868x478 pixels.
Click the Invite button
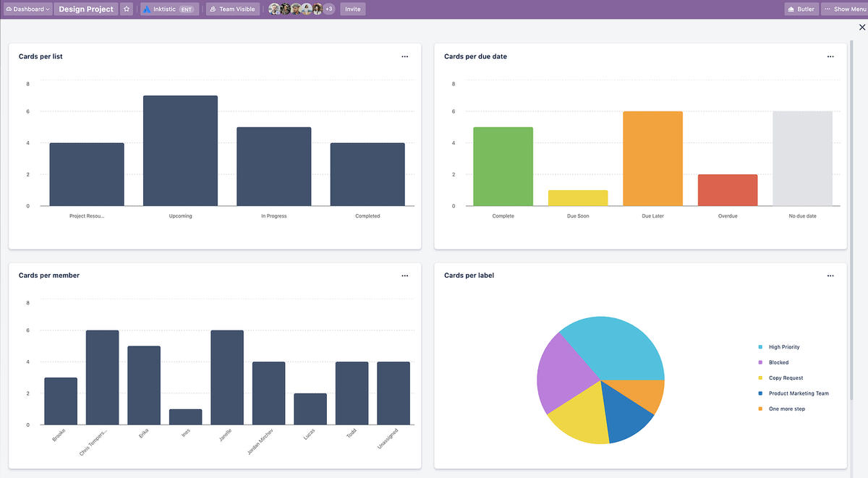pyautogui.click(x=352, y=9)
